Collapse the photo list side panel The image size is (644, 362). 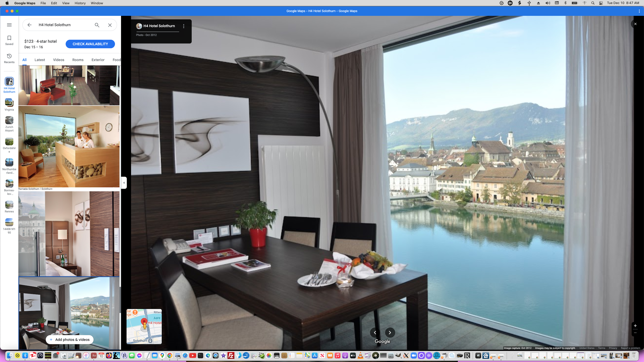[x=124, y=183]
